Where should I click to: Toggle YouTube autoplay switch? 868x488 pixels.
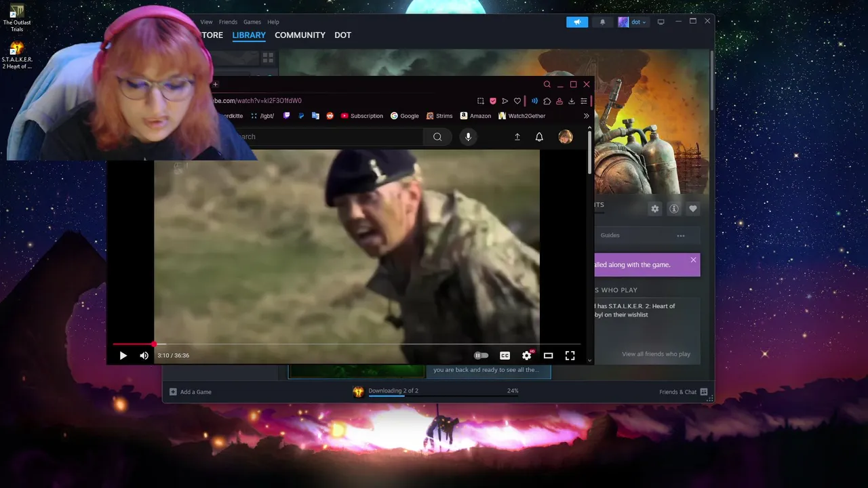(481, 355)
